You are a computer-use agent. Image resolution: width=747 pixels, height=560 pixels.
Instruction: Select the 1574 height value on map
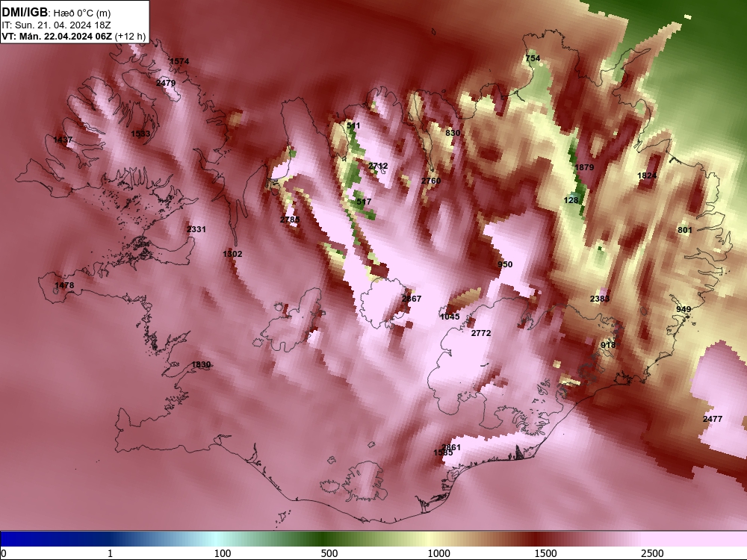pos(179,61)
